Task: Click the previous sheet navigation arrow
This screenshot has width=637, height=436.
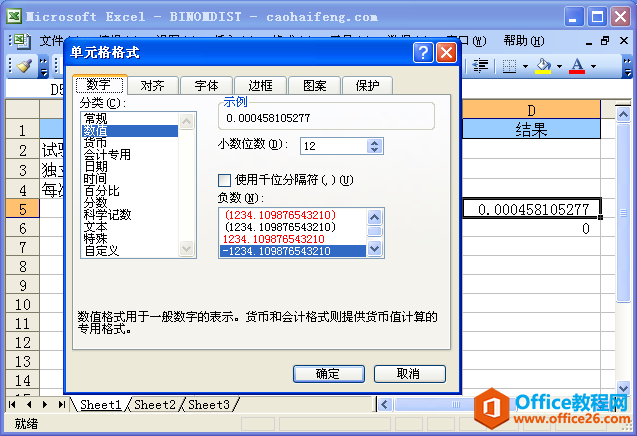Action: 28,404
